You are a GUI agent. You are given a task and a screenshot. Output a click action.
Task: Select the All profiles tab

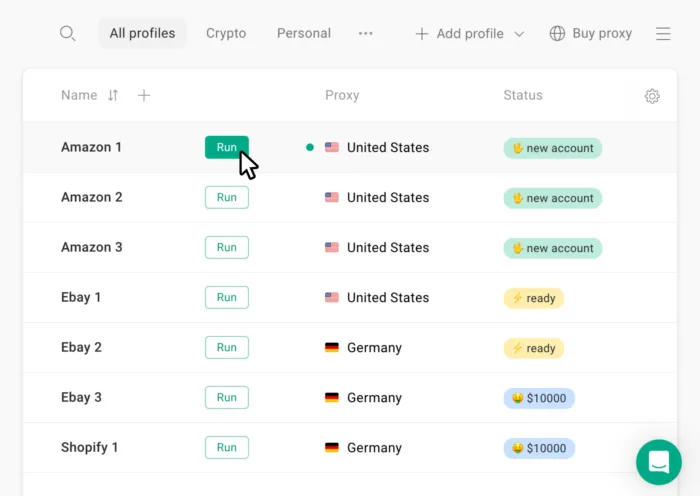[x=142, y=33]
